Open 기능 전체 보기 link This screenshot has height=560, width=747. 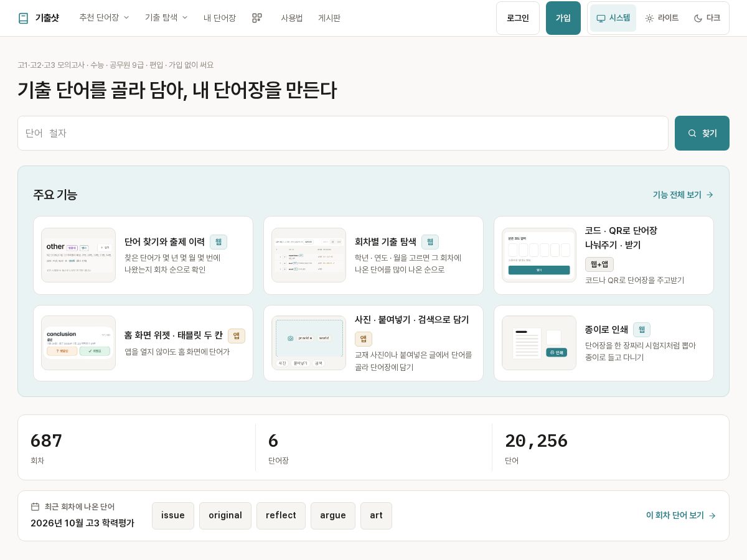click(x=683, y=195)
